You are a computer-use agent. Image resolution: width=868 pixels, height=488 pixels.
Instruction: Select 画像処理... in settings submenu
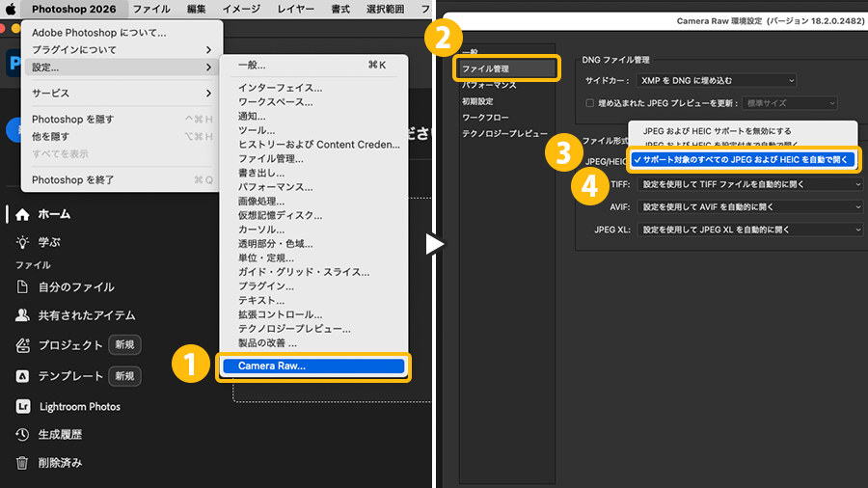[x=313, y=202]
